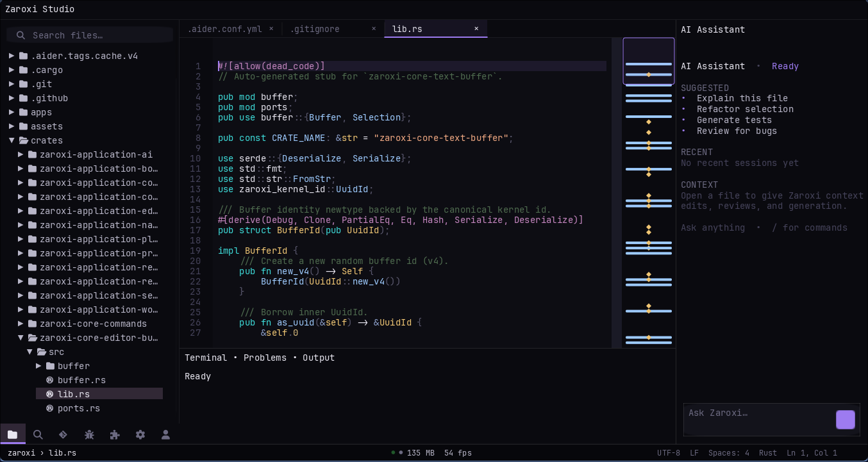This screenshot has width=868, height=462.
Task: Expand the zaroxi-application-wo… folder arrow
Action: (21, 309)
